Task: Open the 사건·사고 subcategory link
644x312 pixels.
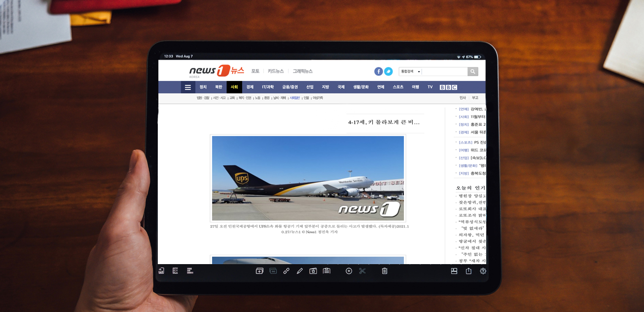Action: [219, 98]
